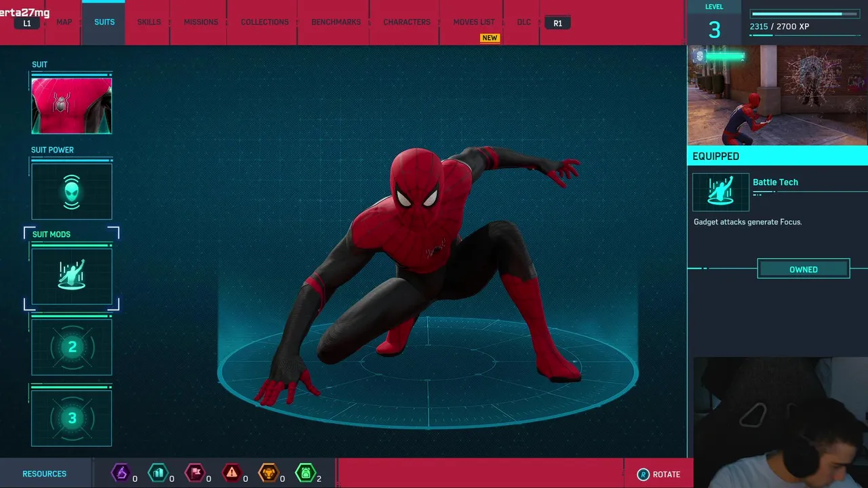Viewport: 868px width, 488px height.
Task: Select suit mod slot 2
Action: (x=71, y=347)
